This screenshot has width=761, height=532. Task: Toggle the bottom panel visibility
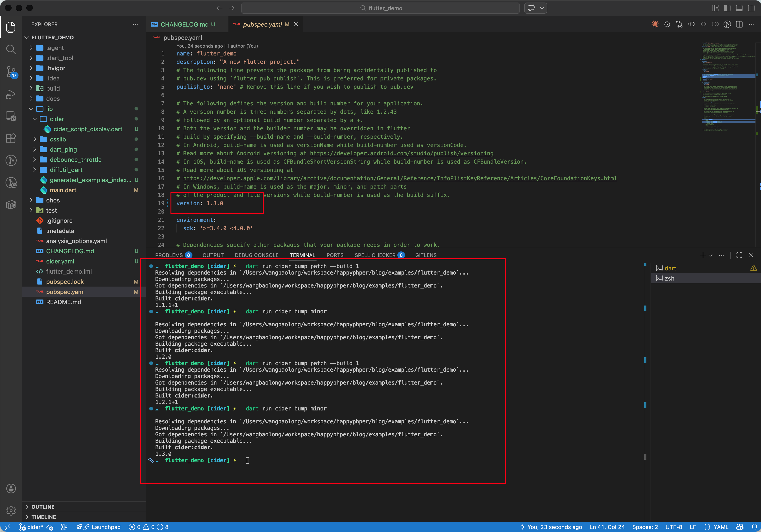tap(739, 8)
